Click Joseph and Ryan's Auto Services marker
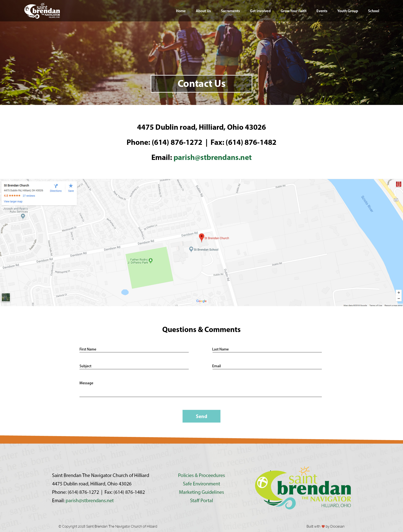This screenshot has height=532, width=403. pos(23,216)
